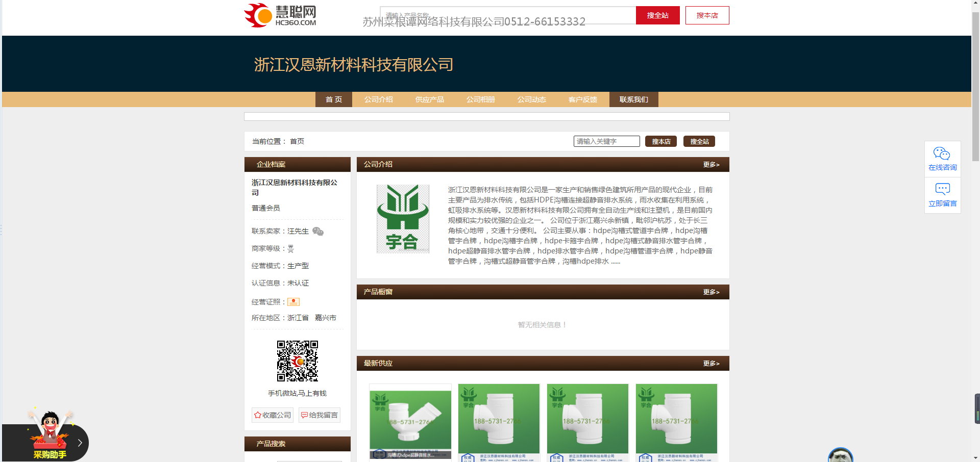Click brown 搜全站 button in breadcrumb bar
The width and height of the screenshot is (980, 462).
tap(699, 141)
